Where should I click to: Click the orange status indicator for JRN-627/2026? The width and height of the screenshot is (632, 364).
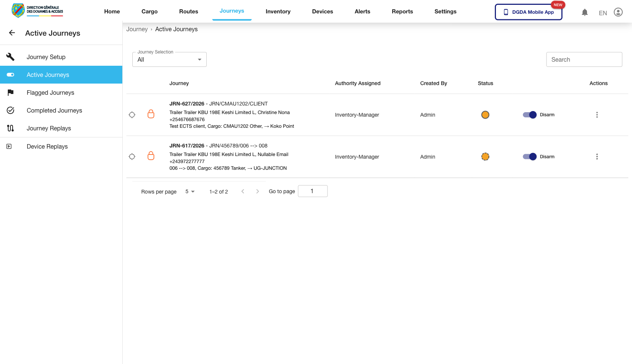coord(485,115)
